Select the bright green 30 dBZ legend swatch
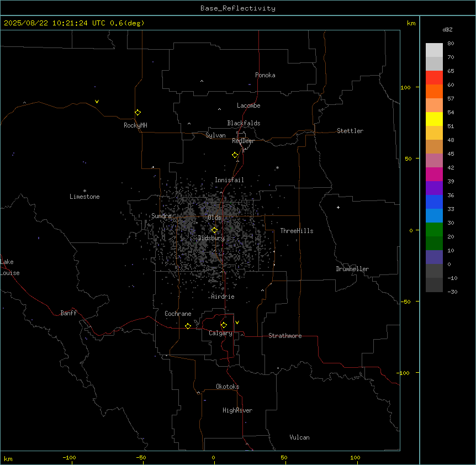Screen dimensions: 476x465 click(434, 230)
